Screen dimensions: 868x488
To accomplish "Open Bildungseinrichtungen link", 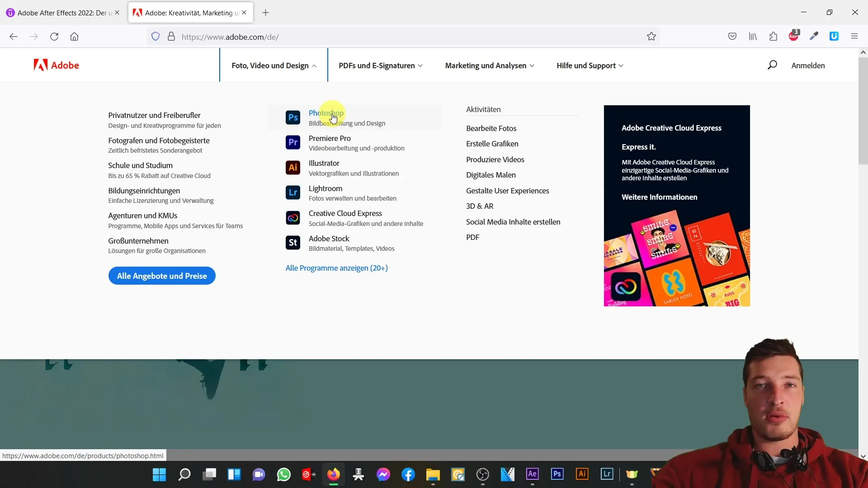I will pyautogui.click(x=144, y=191).
